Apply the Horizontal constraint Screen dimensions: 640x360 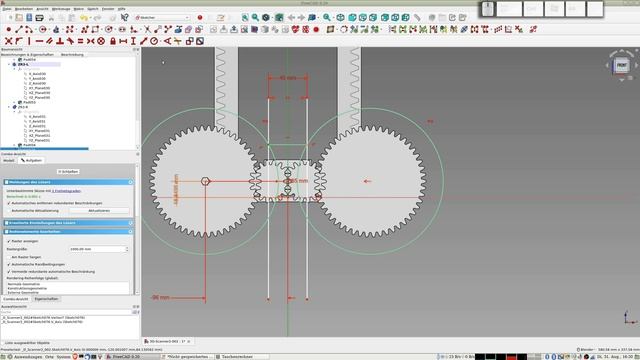[39, 41]
